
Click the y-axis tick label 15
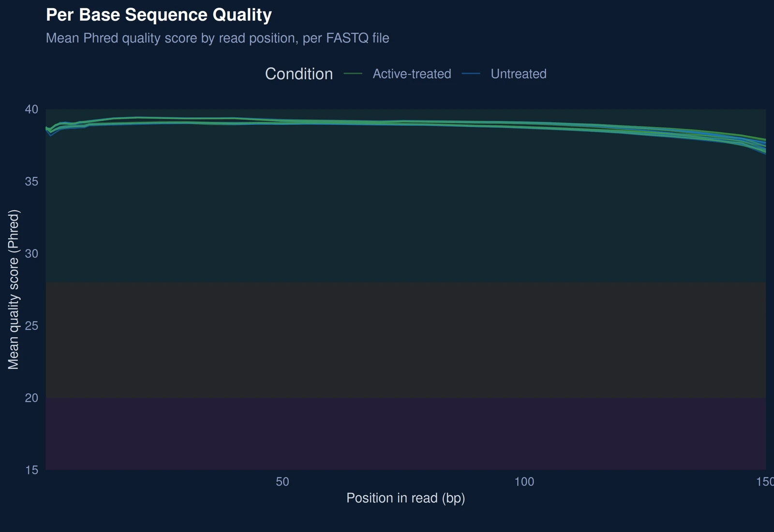pos(31,470)
